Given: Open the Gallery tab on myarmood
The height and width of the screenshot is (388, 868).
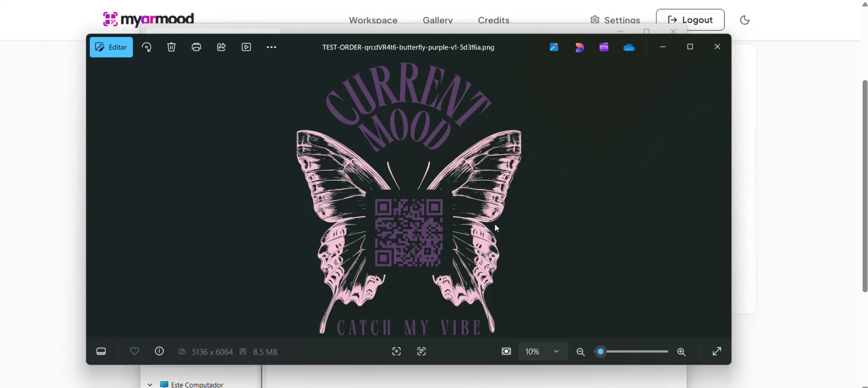Looking at the screenshot, I should 438,20.
